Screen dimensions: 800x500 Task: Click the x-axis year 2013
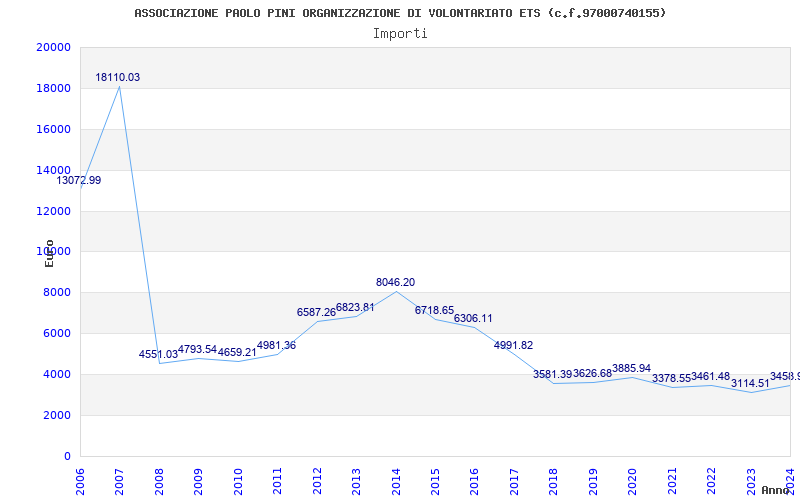[x=356, y=481]
